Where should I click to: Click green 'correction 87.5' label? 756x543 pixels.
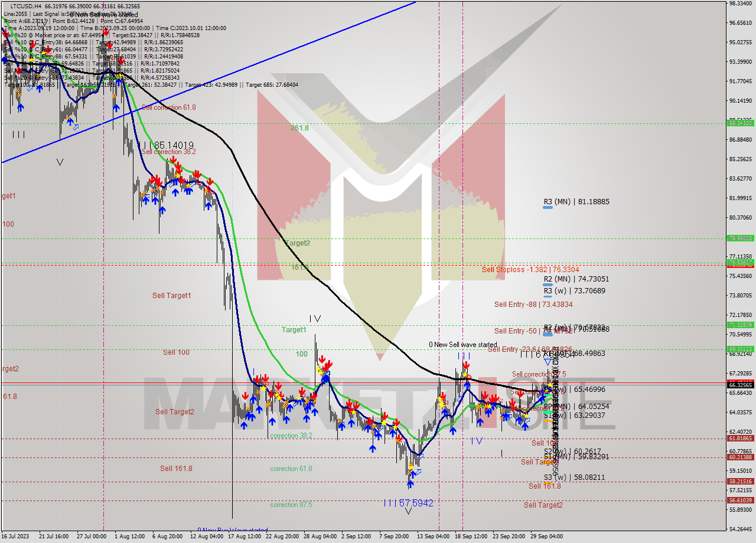[291, 505]
